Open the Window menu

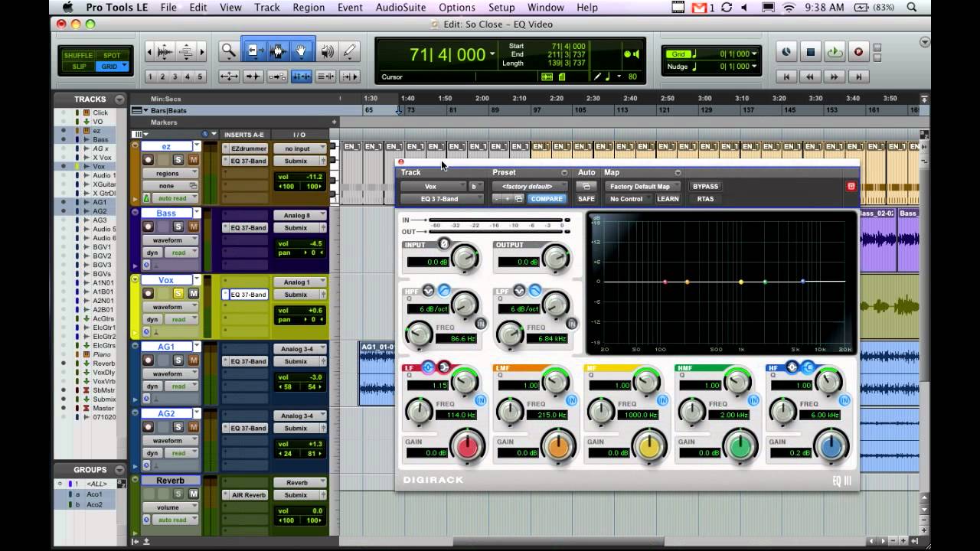pyautogui.click(x=546, y=8)
